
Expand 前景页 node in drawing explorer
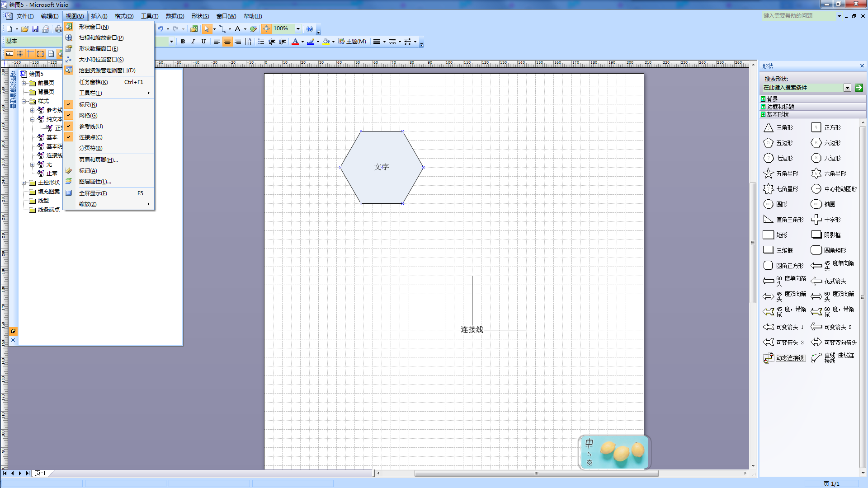coord(24,83)
